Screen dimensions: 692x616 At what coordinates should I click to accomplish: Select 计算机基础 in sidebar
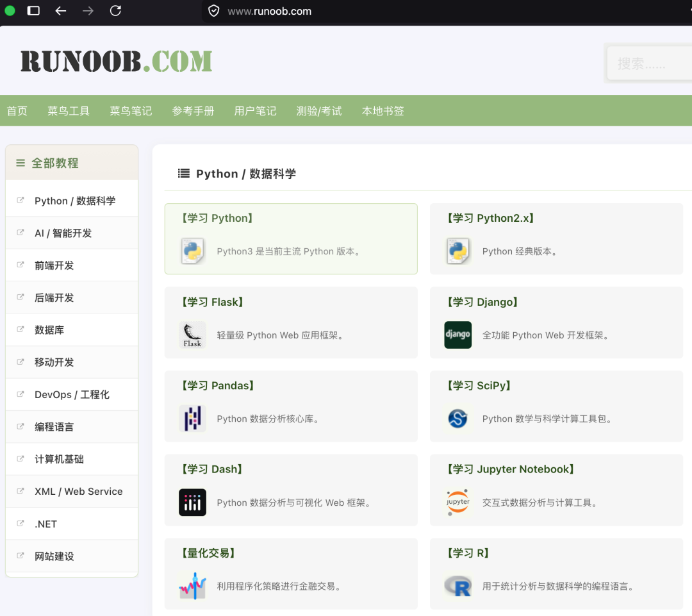[72, 459]
